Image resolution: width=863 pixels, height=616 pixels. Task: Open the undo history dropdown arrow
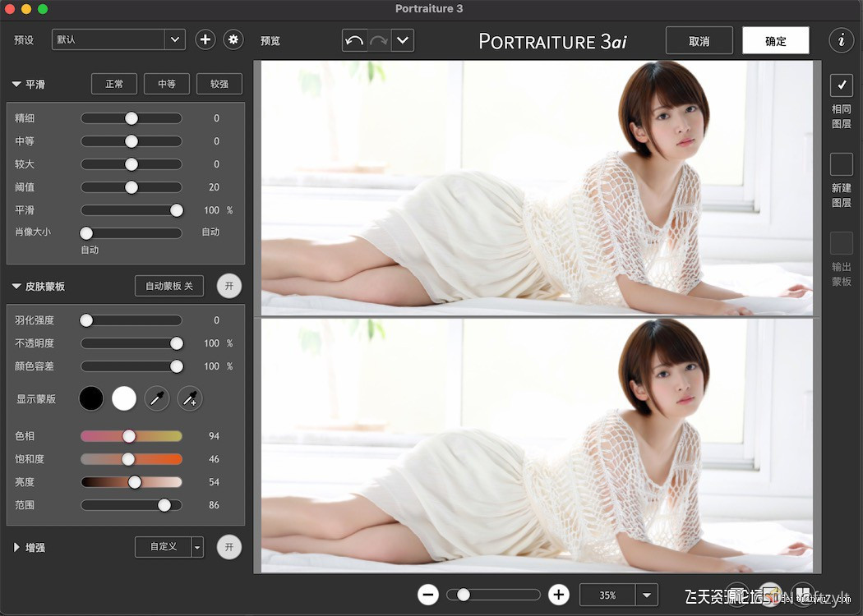[x=403, y=40]
